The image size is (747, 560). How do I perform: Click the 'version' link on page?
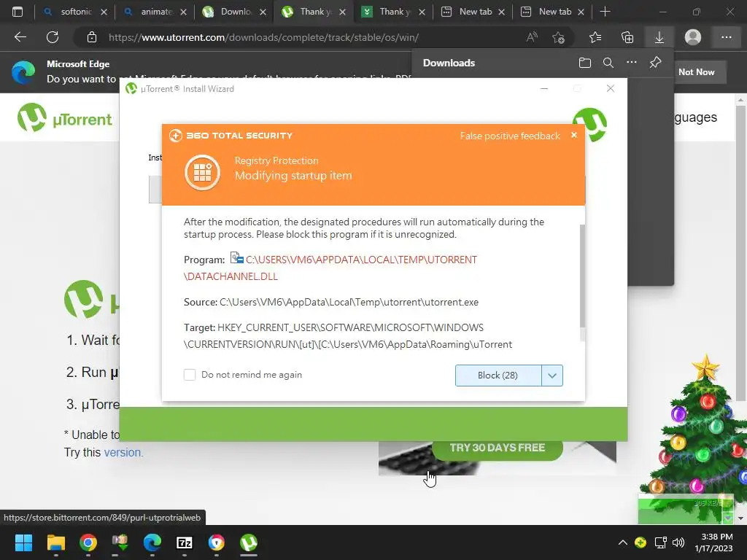[123, 452]
